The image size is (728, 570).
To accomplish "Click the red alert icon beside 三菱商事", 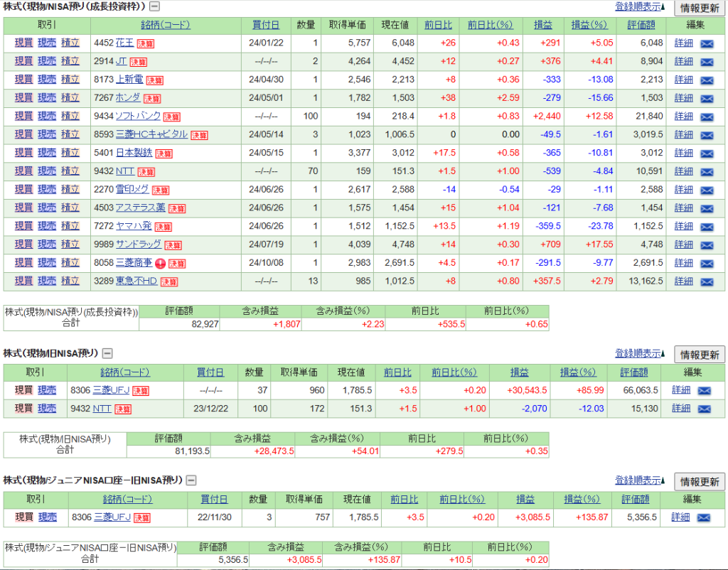I will (x=160, y=263).
